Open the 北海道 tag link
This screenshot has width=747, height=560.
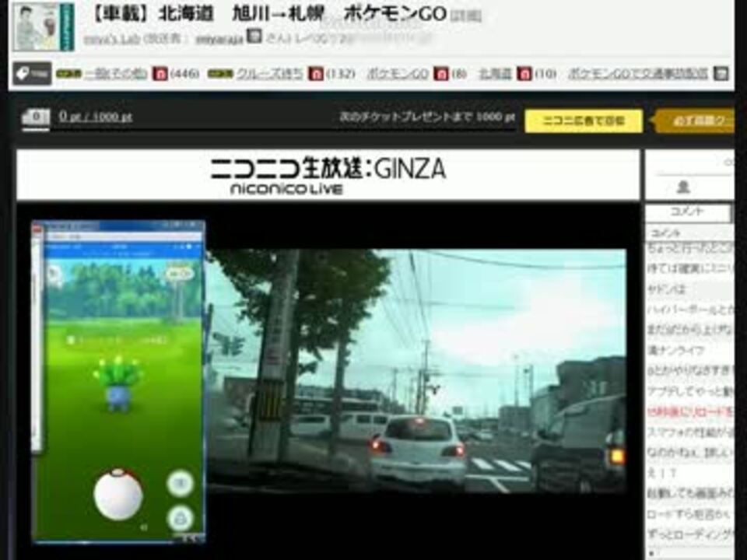click(496, 74)
